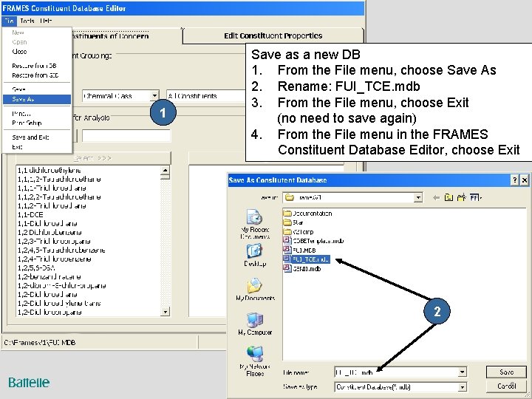This screenshot has width=532, height=399.
Task: Choose Exit in File menu
Action: point(37,147)
